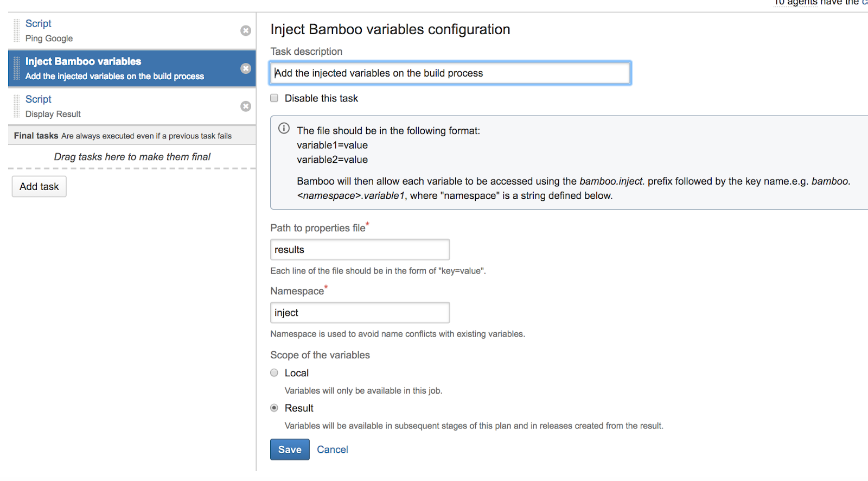
Task: Grab drag handle of Inject Bamboo variables task
Action: 16,68
